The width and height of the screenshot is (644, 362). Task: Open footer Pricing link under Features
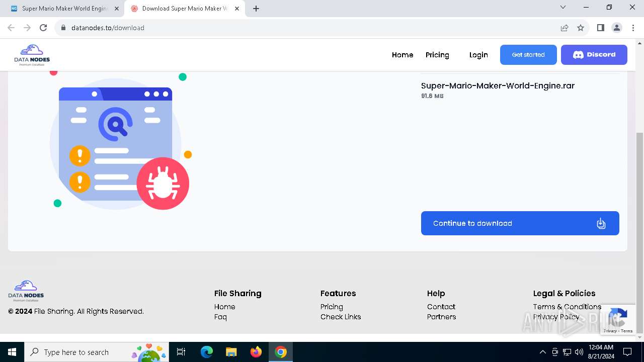point(332,307)
